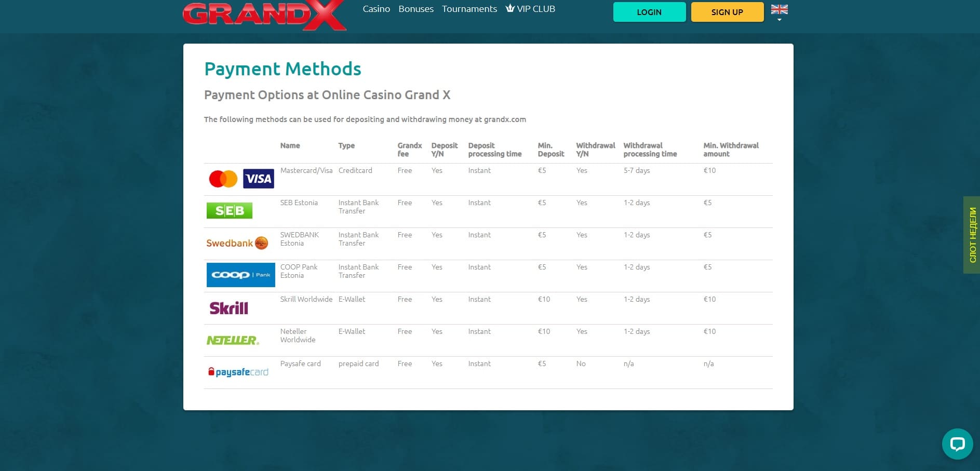Image resolution: width=980 pixels, height=471 pixels.
Task: Go to Tournaments page
Action: click(469, 9)
